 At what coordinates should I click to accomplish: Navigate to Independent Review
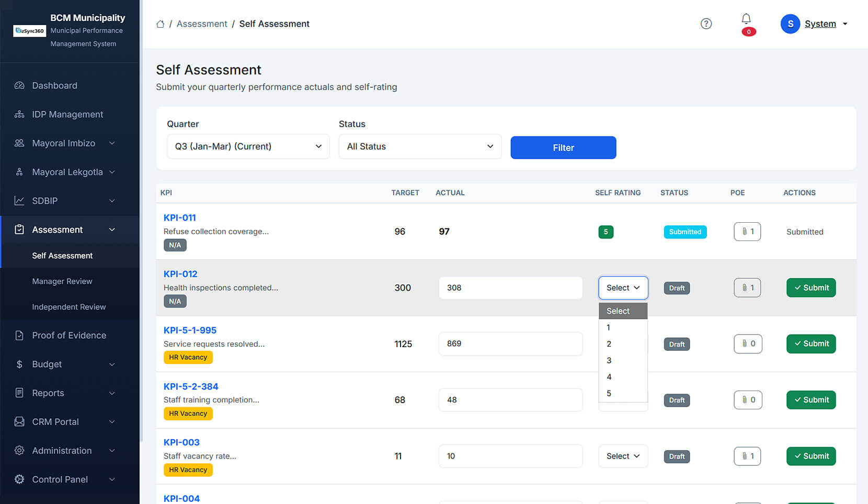69,307
